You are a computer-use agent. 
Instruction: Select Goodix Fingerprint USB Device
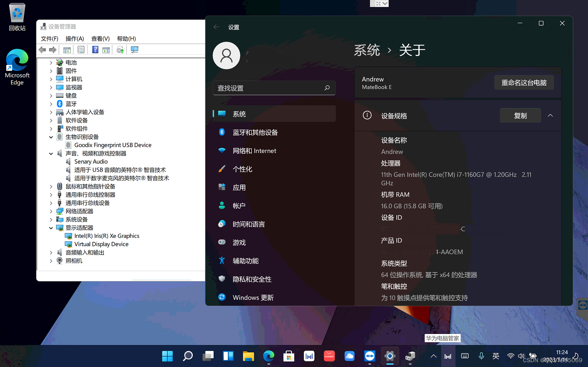113,145
